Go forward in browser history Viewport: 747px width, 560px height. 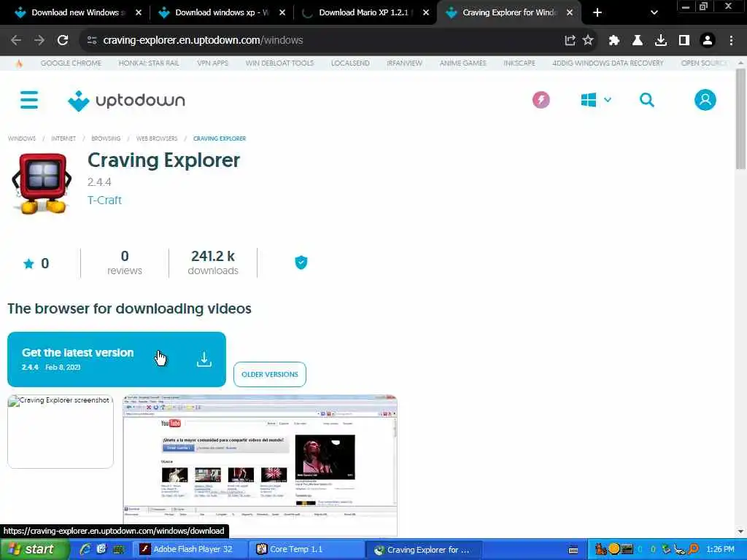point(39,41)
